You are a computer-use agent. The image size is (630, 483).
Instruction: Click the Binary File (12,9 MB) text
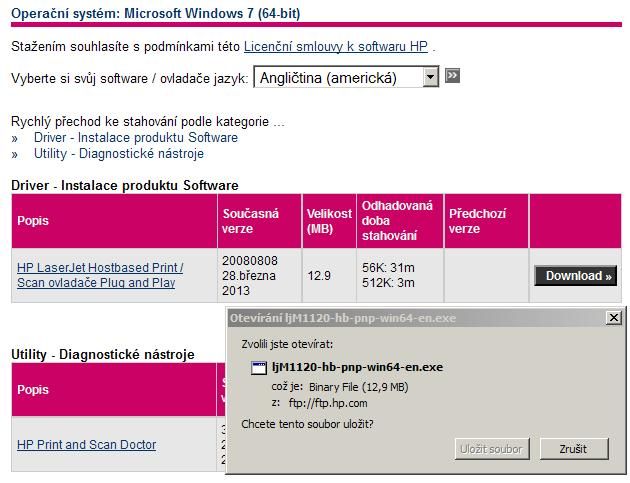(x=358, y=387)
